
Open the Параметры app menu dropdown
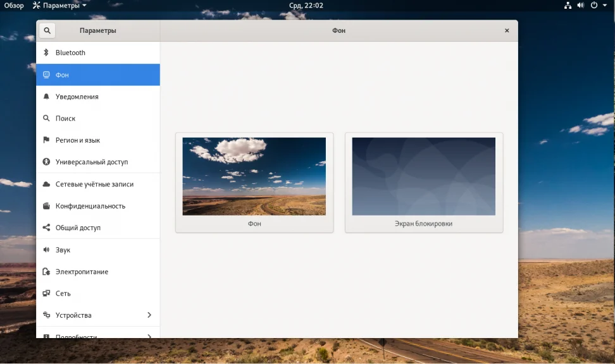click(59, 6)
